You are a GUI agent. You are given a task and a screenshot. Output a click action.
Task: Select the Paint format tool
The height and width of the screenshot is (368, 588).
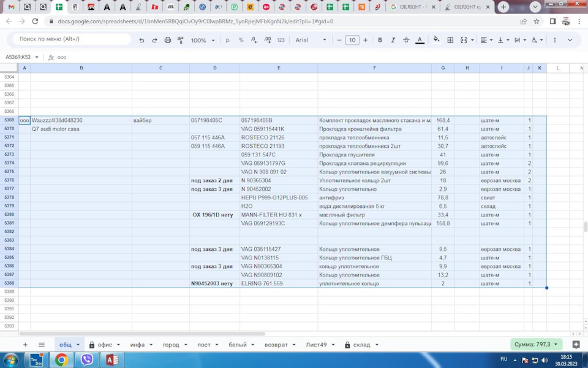pos(181,40)
